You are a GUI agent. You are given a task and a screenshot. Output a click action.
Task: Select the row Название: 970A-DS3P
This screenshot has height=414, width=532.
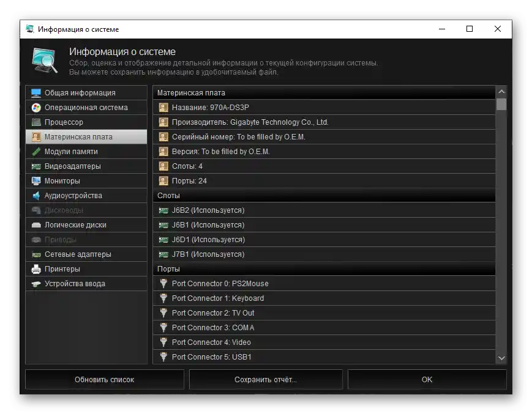coord(324,108)
